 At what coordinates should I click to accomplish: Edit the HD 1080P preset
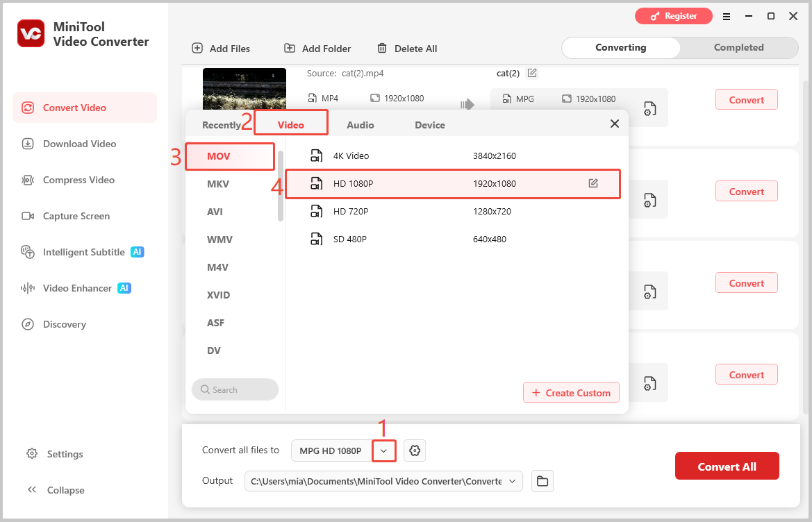click(593, 183)
